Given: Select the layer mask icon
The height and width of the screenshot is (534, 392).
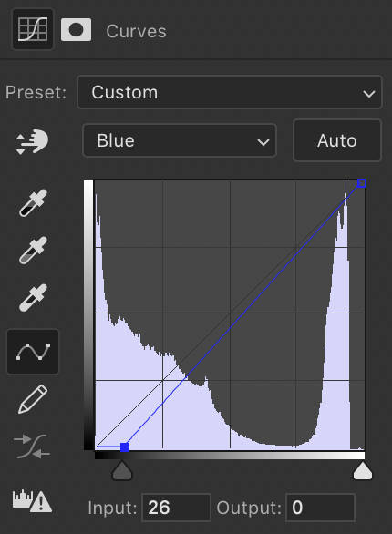Looking at the screenshot, I should [x=76, y=30].
